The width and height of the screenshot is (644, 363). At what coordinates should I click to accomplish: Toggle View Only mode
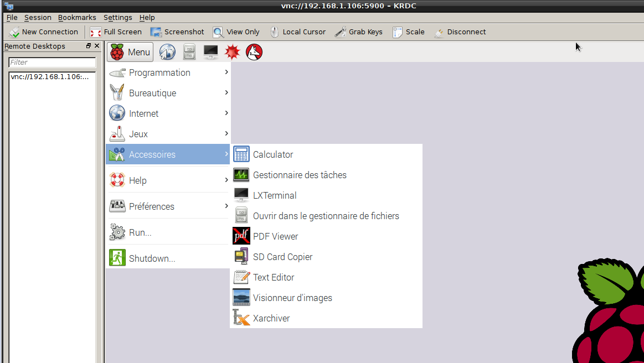(236, 32)
